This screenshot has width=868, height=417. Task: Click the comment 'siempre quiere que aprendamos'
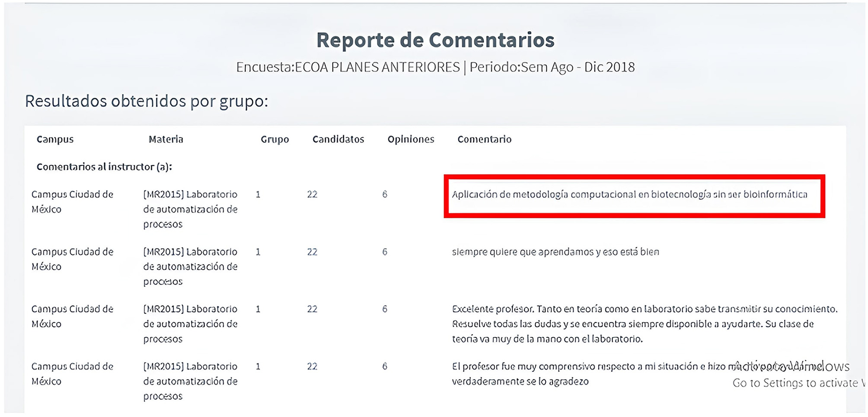coord(555,252)
